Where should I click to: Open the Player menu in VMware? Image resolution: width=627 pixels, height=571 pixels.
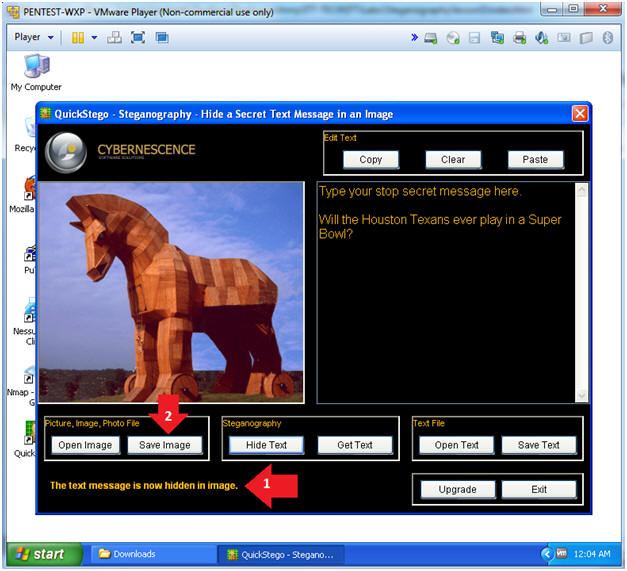(28, 37)
